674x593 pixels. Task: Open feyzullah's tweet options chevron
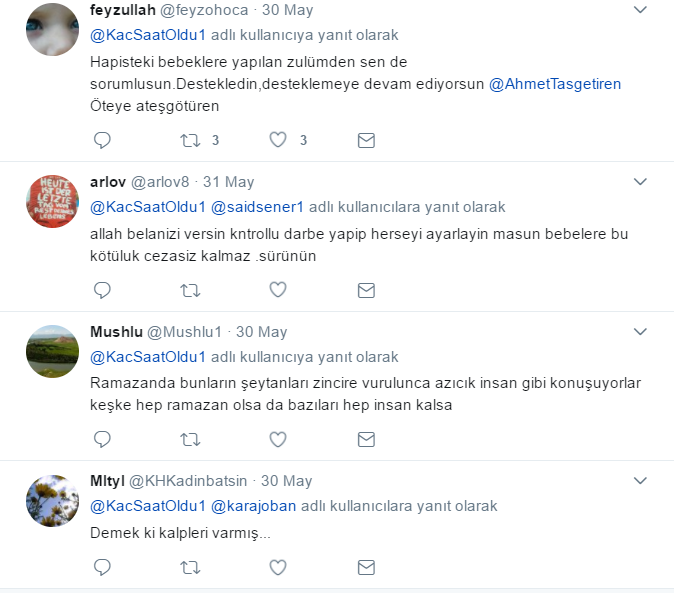640,9
